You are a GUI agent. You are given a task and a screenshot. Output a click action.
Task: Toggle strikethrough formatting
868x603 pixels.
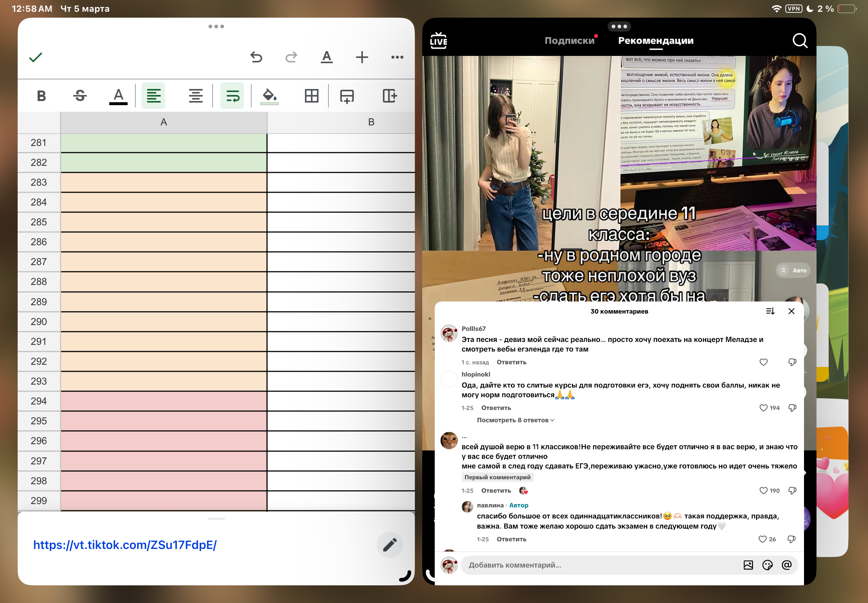[x=80, y=96]
